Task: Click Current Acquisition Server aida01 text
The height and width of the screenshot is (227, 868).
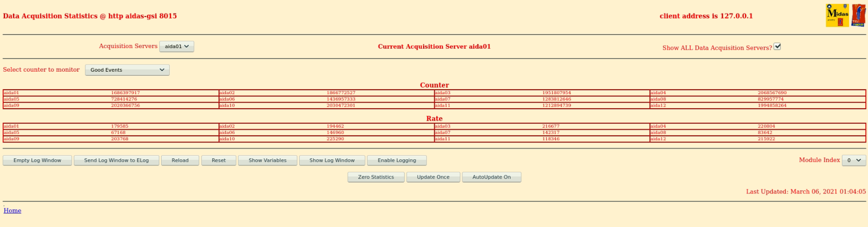Action: pyautogui.click(x=434, y=47)
